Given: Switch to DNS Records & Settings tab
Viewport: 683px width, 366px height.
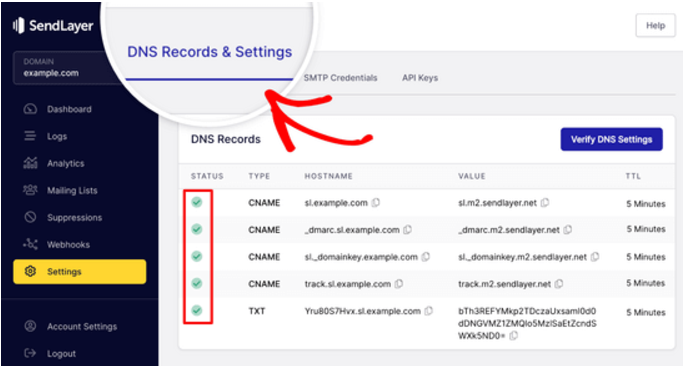Looking at the screenshot, I should point(210,52).
